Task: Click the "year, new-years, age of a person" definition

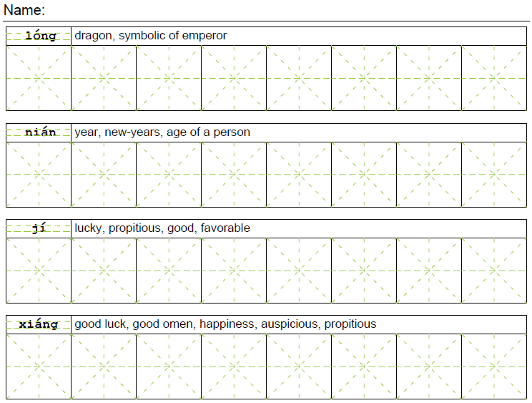Action: (162, 132)
